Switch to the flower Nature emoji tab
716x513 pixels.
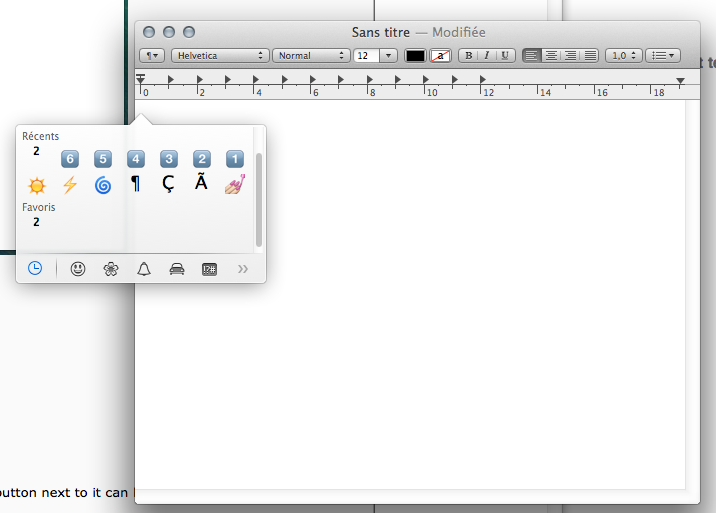click(111, 269)
